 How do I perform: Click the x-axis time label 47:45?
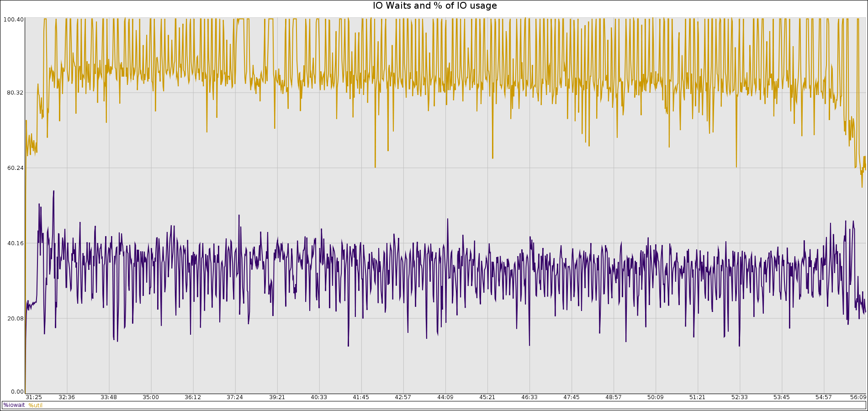(571, 397)
